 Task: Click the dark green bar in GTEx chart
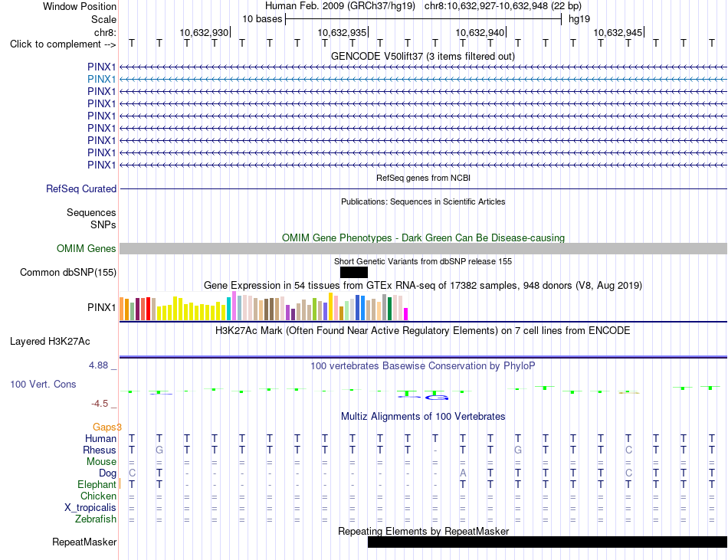tap(389, 309)
